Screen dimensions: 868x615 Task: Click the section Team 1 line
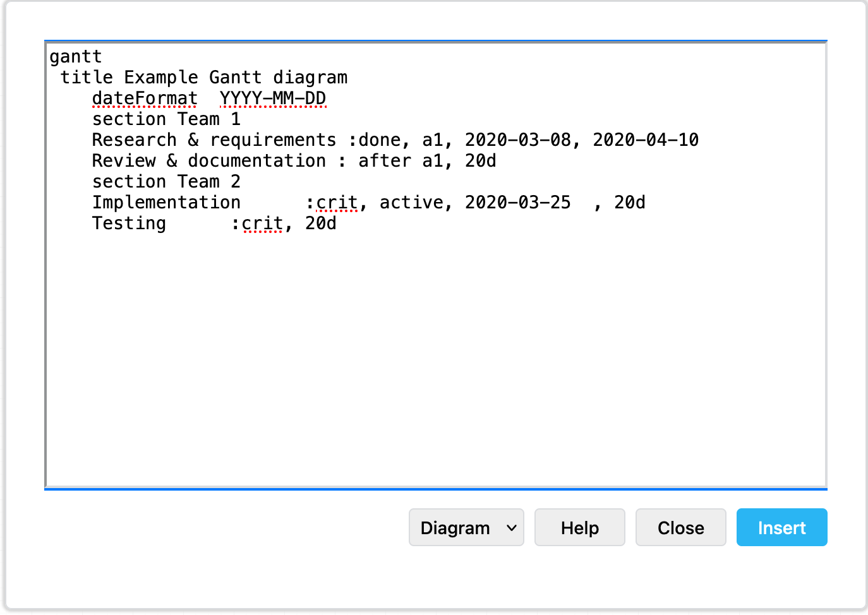point(166,119)
